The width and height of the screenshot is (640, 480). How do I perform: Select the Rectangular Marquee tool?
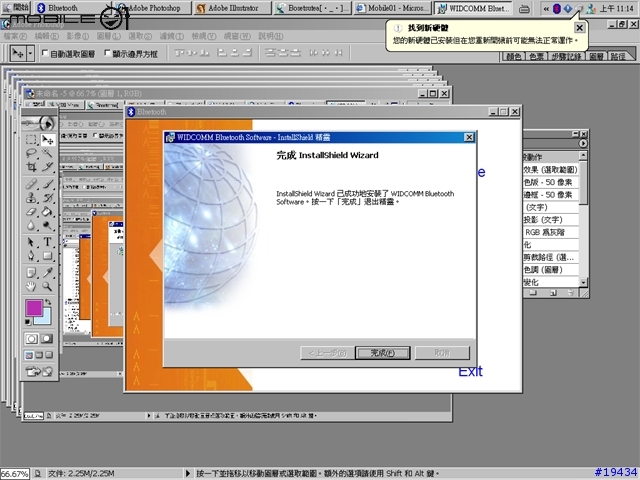[31, 140]
